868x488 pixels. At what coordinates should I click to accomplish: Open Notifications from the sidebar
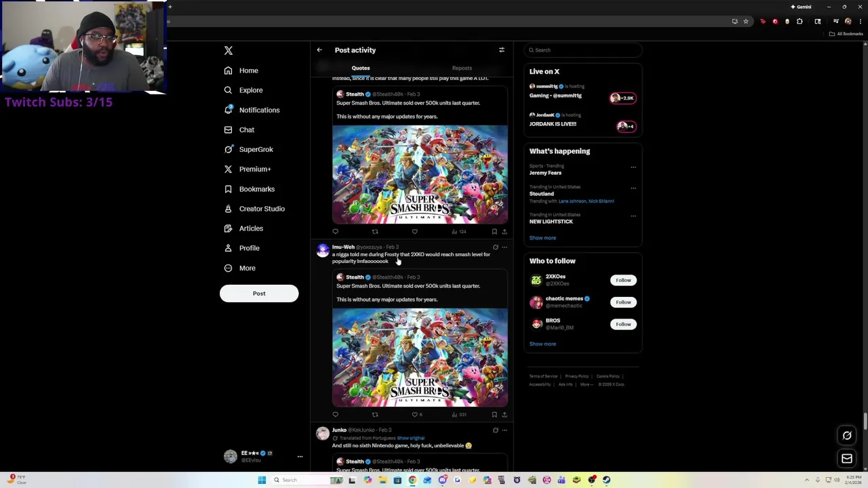(252, 110)
